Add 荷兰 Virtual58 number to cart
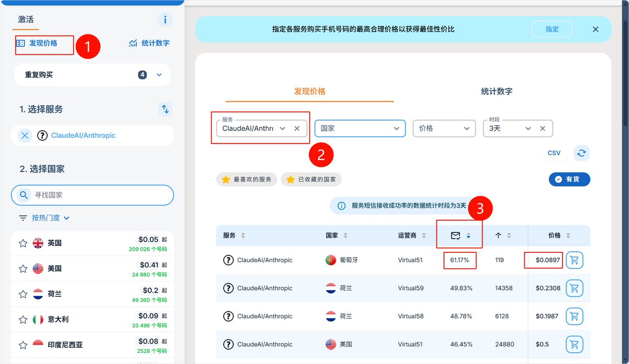Image resolution: width=629 pixels, height=364 pixels. [574, 316]
